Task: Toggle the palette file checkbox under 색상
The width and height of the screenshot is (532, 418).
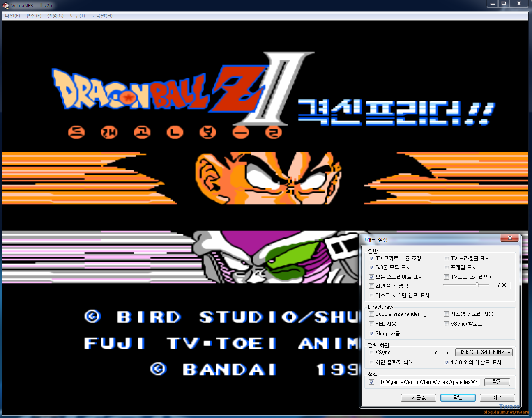Action: pos(371,382)
